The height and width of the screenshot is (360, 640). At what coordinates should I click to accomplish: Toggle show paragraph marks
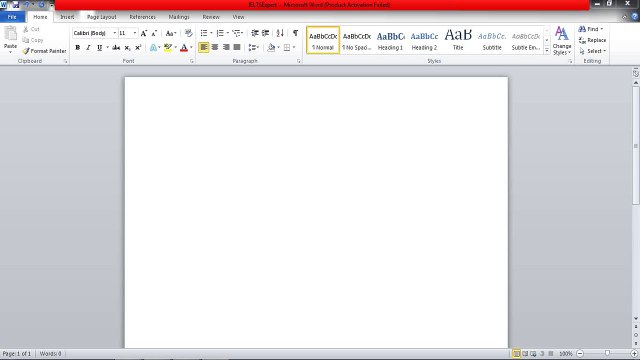pos(295,33)
